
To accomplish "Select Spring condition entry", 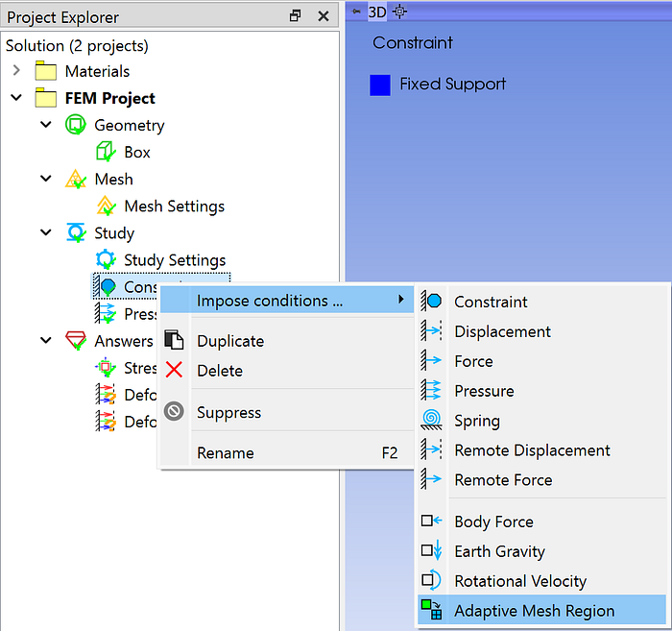I will (x=541, y=420).
